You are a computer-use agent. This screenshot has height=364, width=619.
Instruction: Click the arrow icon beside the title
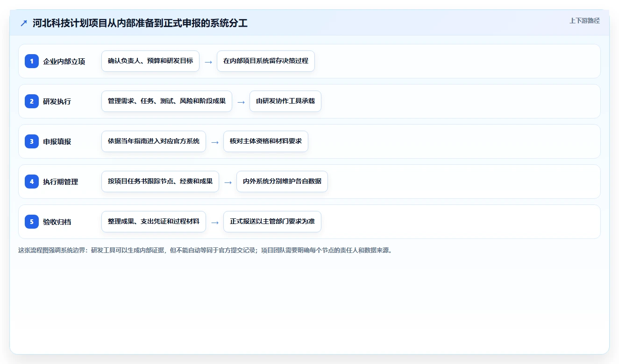click(24, 23)
